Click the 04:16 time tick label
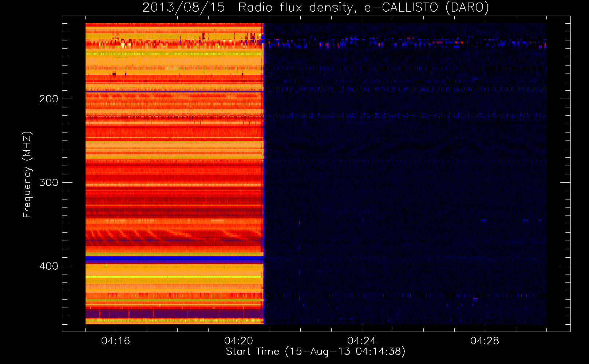589x364 pixels. pyautogui.click(x=116, y=341)
